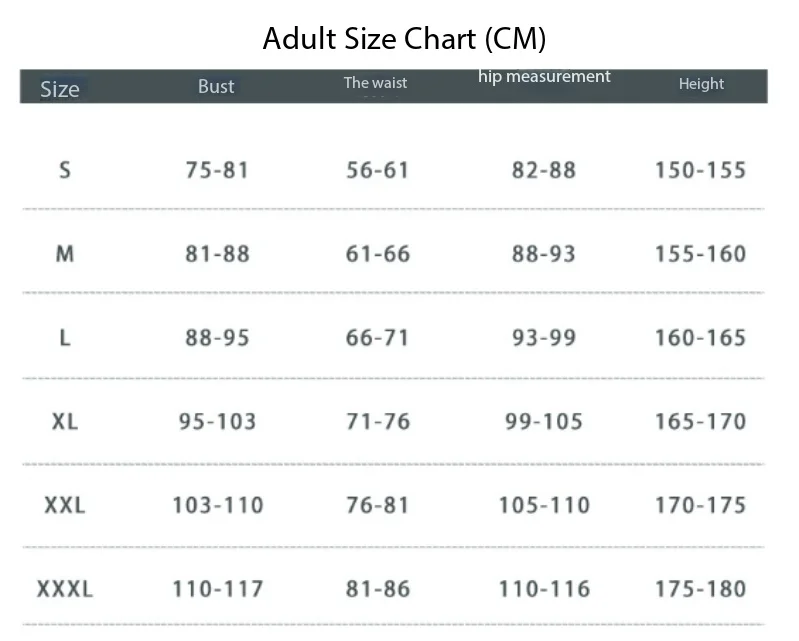Viewport: 799px width, 641px height.
Task: Select hip value 110-116
Action: pos(544,589)
